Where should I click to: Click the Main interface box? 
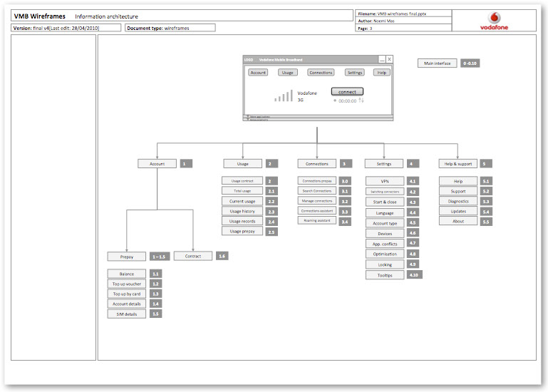point(438,63)
